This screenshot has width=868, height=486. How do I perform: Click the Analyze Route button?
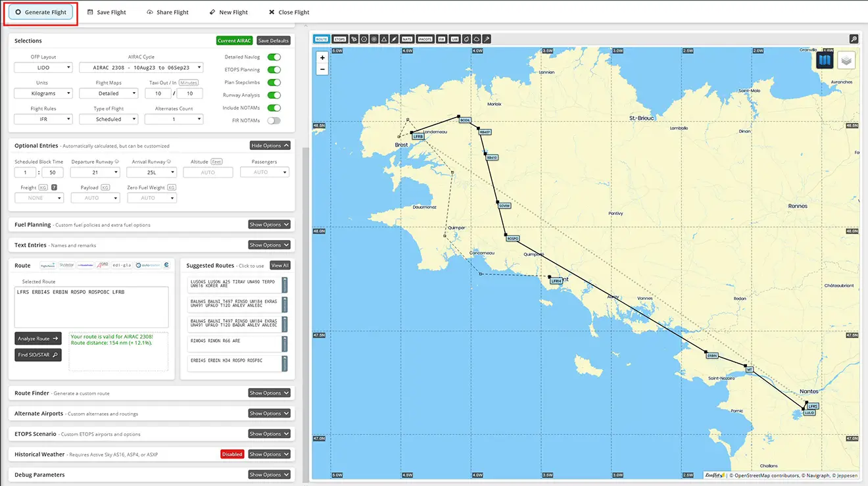38,339
